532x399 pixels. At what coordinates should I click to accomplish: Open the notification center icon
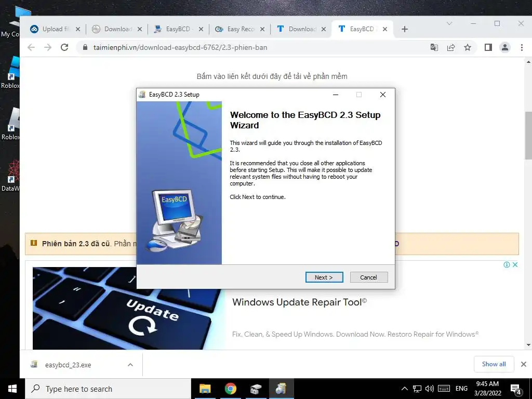pos(516,389)
